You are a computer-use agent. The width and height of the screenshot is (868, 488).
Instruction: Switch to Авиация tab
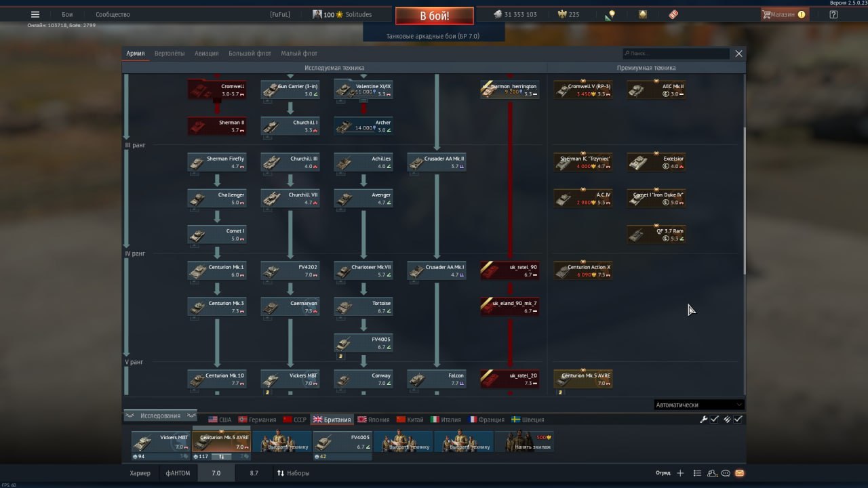tap(207, 53)
